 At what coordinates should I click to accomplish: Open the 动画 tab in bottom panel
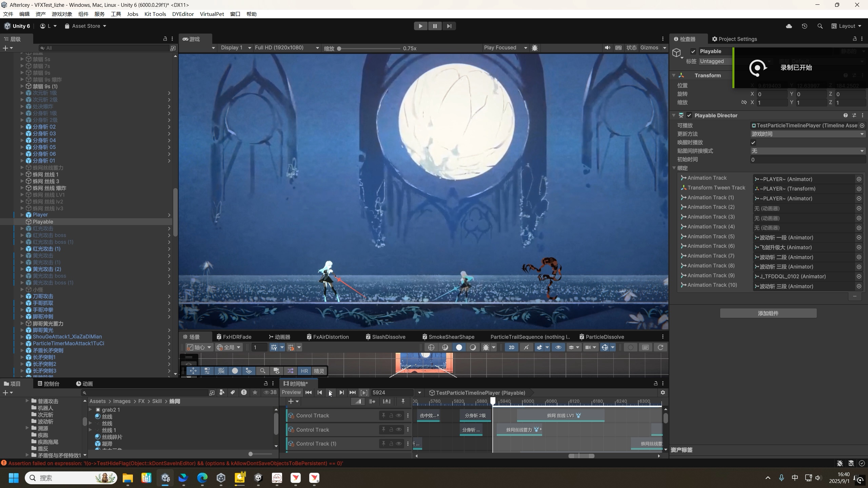(84, 384)
